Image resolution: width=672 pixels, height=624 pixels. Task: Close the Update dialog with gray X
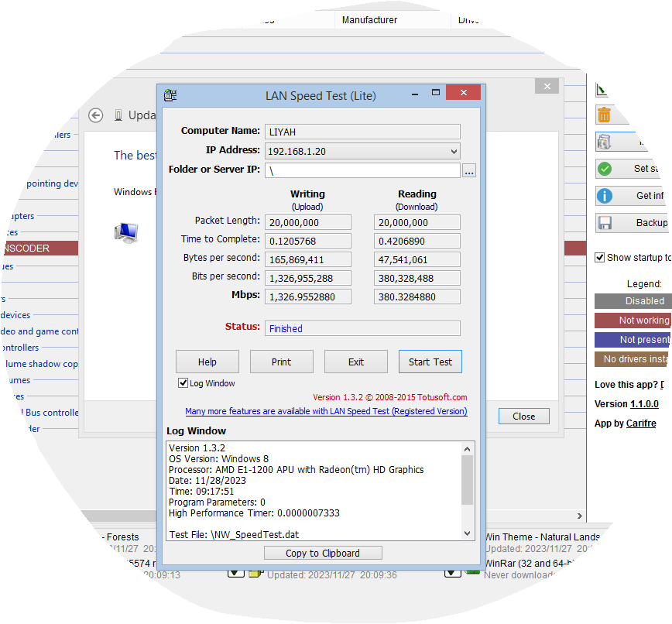547,86
